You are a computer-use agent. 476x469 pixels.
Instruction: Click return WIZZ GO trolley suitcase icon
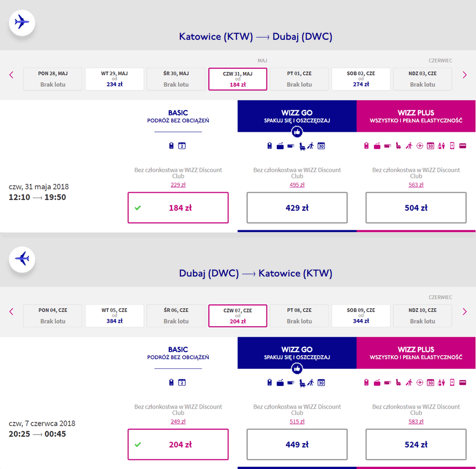[x=280, y=383]
